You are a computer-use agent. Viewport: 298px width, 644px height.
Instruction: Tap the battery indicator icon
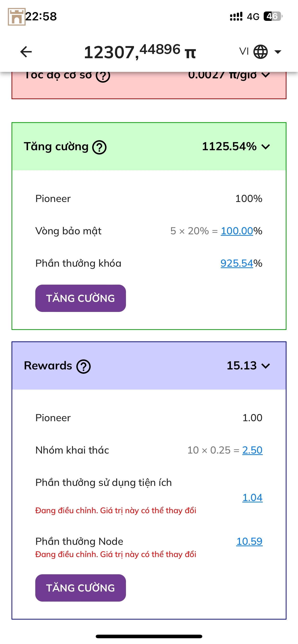click(x=273, y=17)
